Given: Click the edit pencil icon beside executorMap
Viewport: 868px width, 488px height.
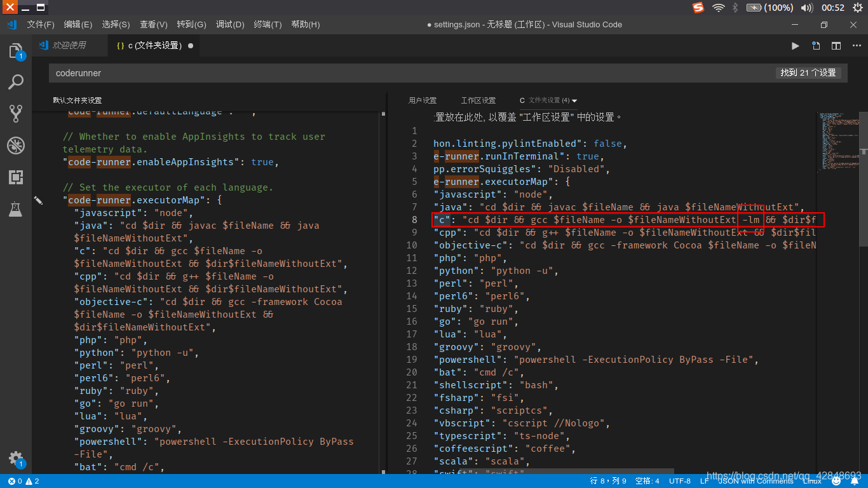Looking at the screenshot, I should (x=39, y=200).
